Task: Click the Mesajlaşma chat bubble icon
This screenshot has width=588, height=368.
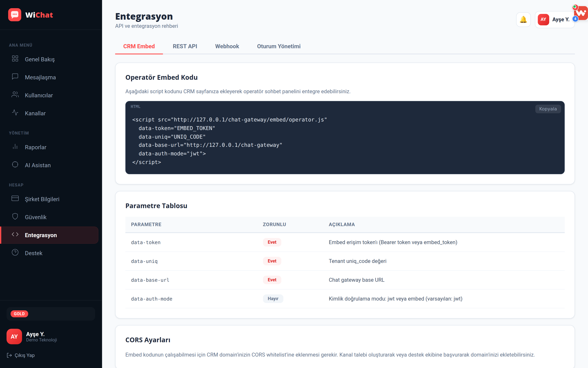Action: point(15,77)
